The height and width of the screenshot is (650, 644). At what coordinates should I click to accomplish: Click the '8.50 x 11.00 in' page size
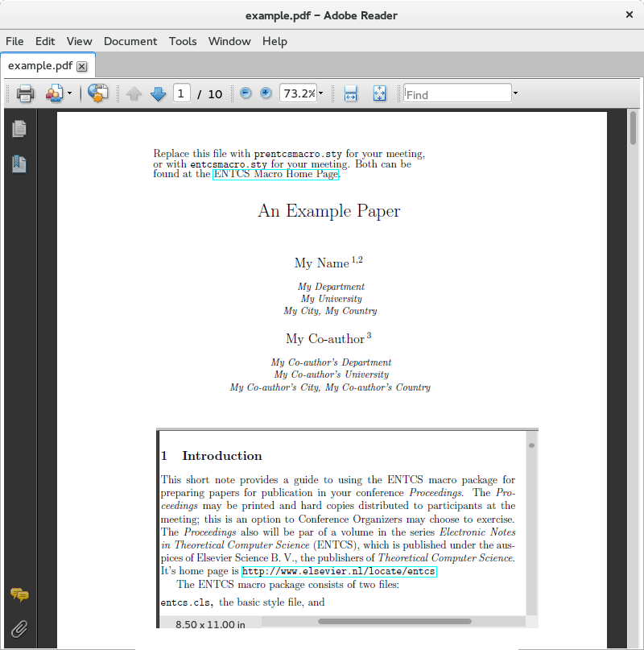pos(210,624)
